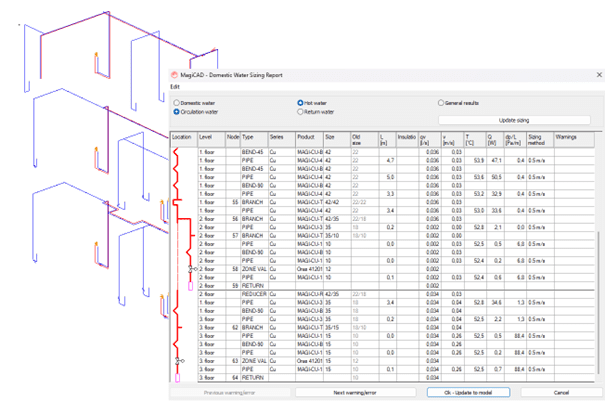Choose the Return water option
The image size is (605, 401).
click(x=300, y=112)
